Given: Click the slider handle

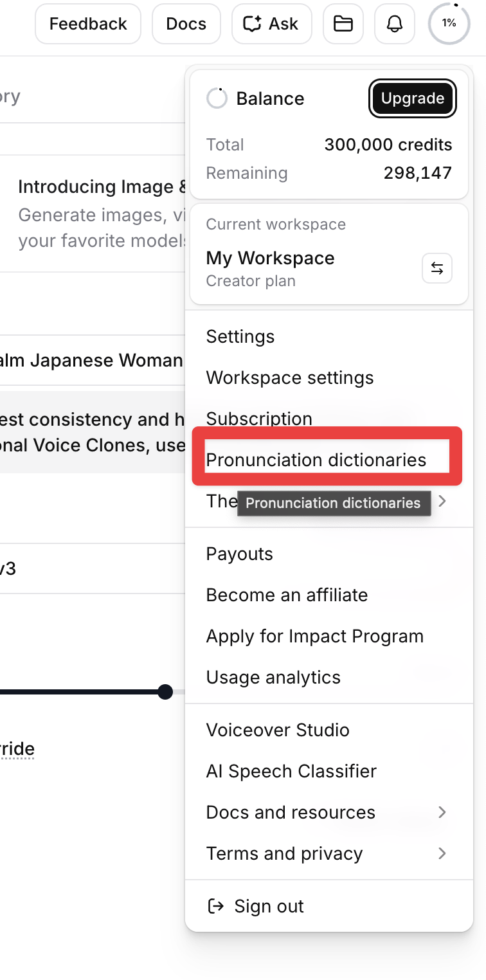Looking at the screenshot, I should click(x=165, y=692).
